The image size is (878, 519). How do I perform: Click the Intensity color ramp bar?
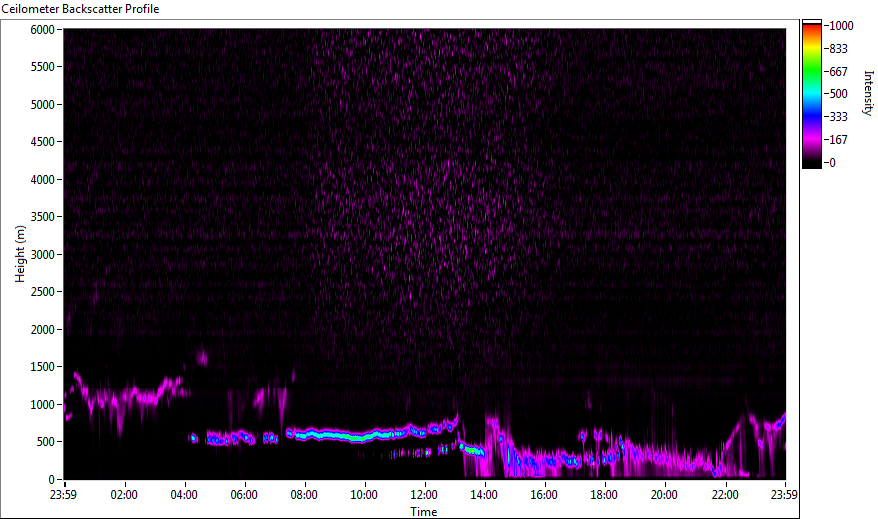[811, 94]
